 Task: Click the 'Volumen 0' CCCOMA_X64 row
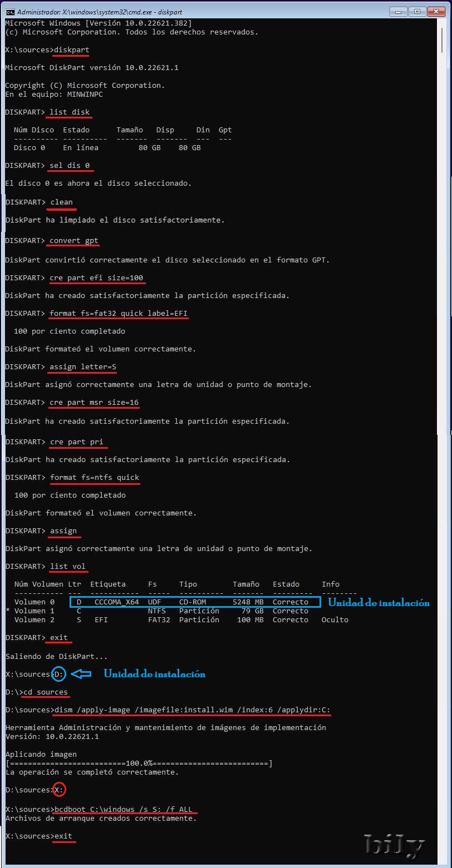click(161, 602)
